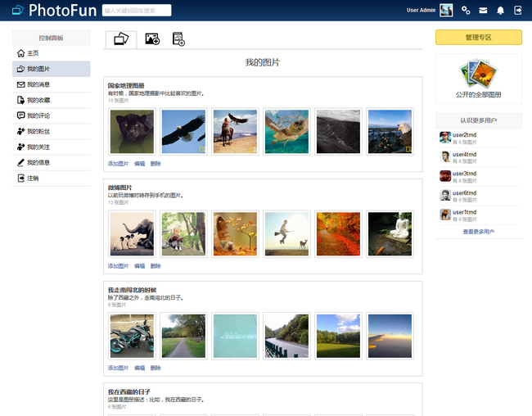
Task: Click the yellow 管理专区 button
Action: (479, 38)
